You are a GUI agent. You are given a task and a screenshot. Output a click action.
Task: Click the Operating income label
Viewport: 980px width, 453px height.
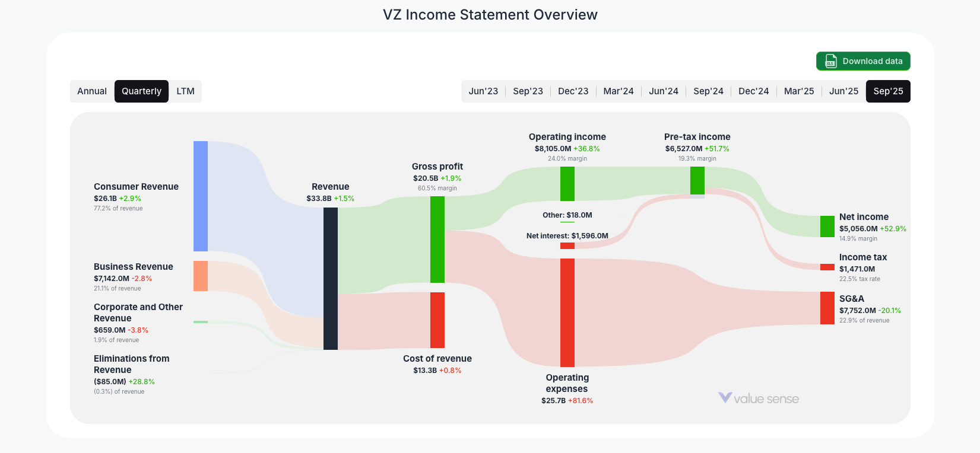coord(567,136)
